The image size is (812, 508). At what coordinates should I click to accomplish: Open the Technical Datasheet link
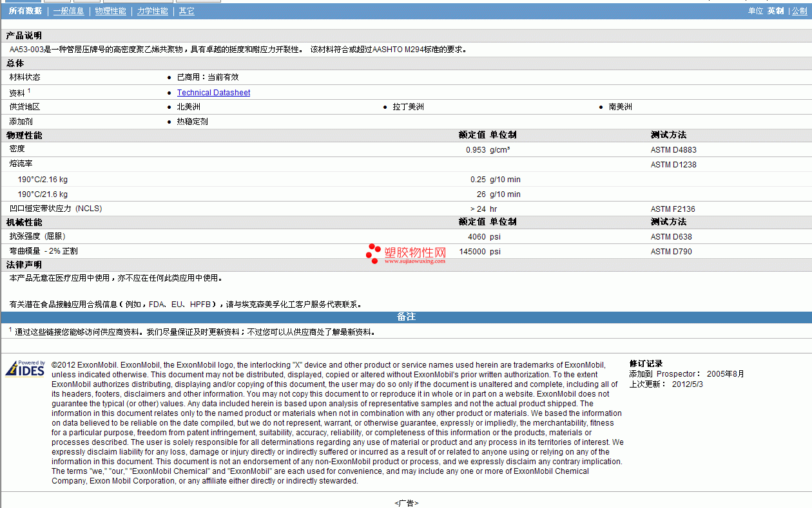[x=213, y=93]
